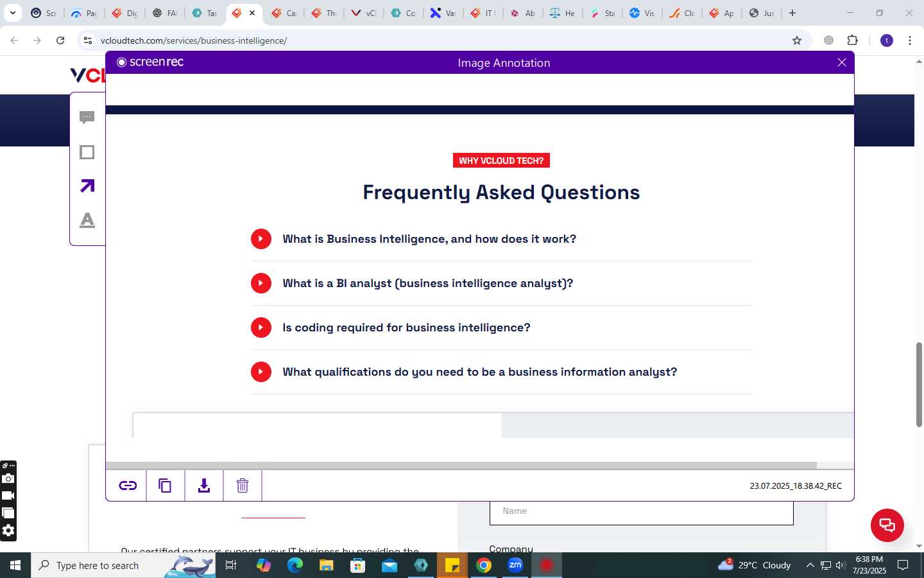924x578 pixels.
Task: View site information icon in address bar
Action: (x=88, y=40)
